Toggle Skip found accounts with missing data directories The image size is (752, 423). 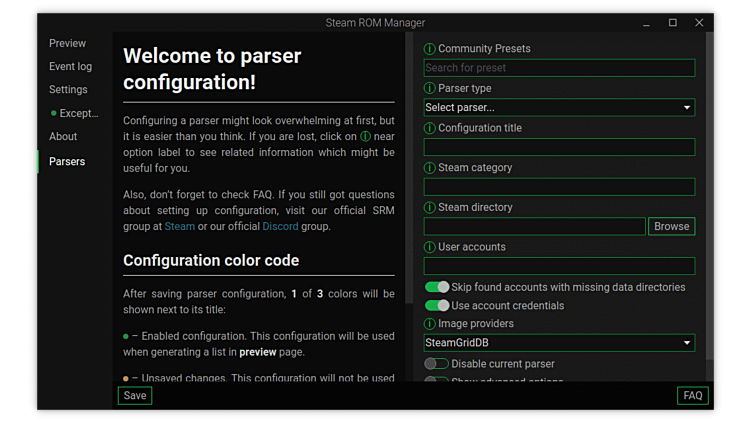pyautogui.click(x=437, y=287)
